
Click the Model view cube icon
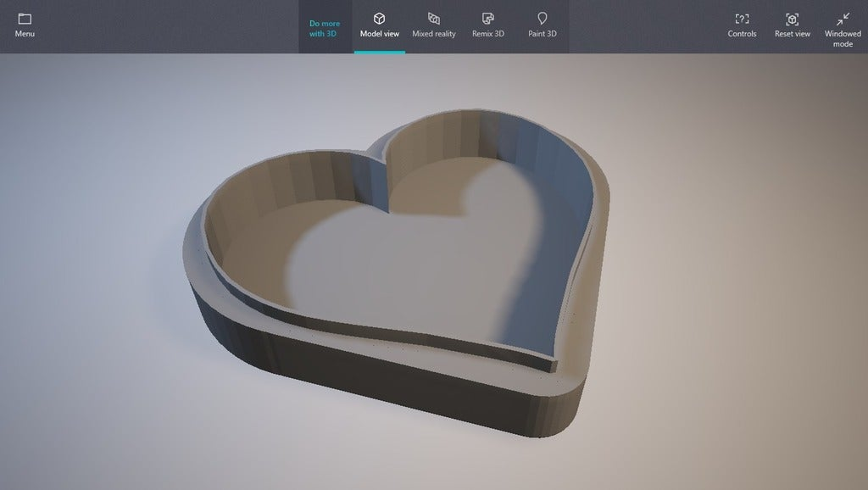[x=379, y=17]
